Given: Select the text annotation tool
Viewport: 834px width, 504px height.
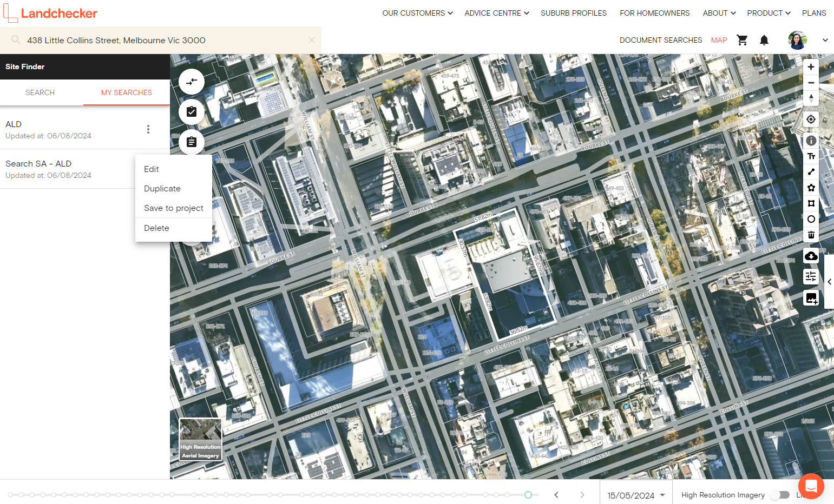Looking at the screenshot, I should click(x=811, y=156).
